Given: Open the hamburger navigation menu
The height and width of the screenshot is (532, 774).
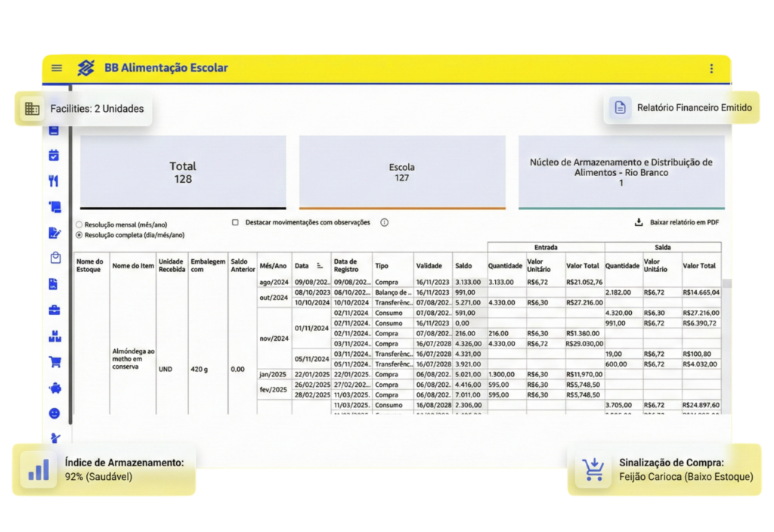Looking at the screenshot, I should [57, 68].
